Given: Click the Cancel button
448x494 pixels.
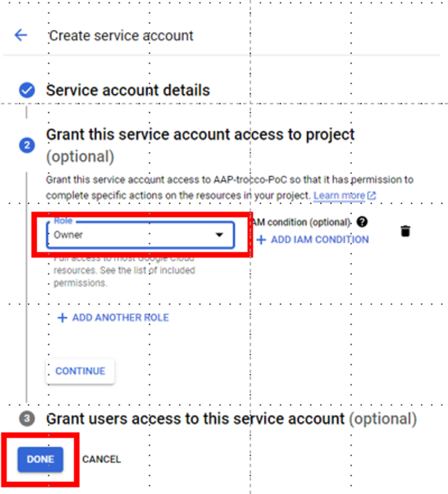Looking at the screenshot, I should tap(102, 459).
